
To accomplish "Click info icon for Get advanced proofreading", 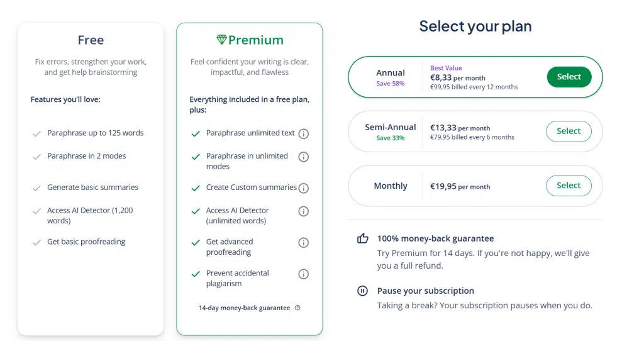I will 304,242.
